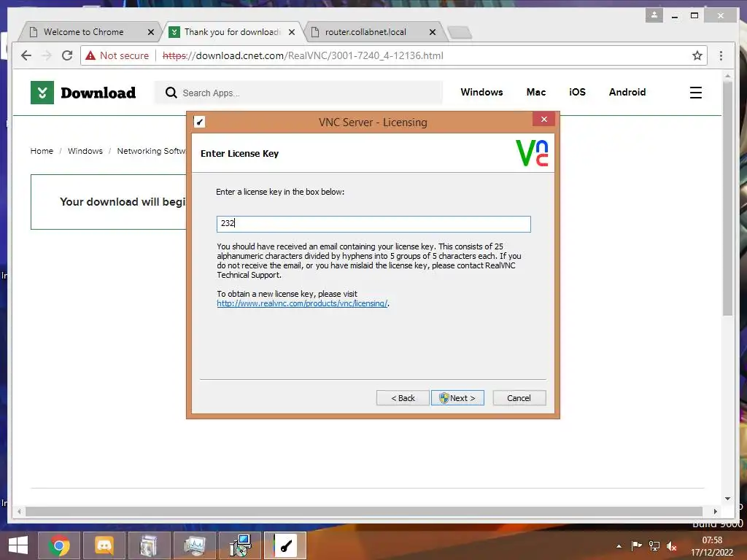Click the Networking Software breadcrumb
Screen dimensions: 747x560
pyautogui.click(x=152, y=151)
